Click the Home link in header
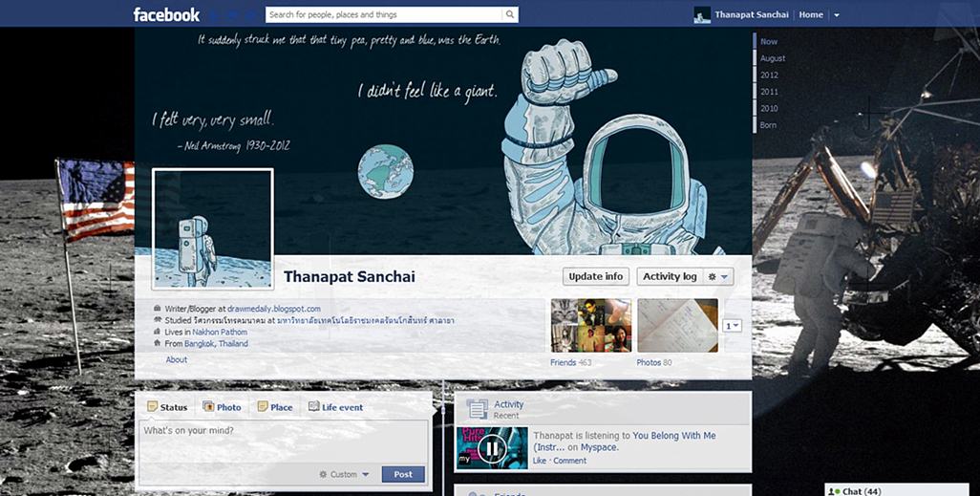Screen dimensions: 980x496 811,15
